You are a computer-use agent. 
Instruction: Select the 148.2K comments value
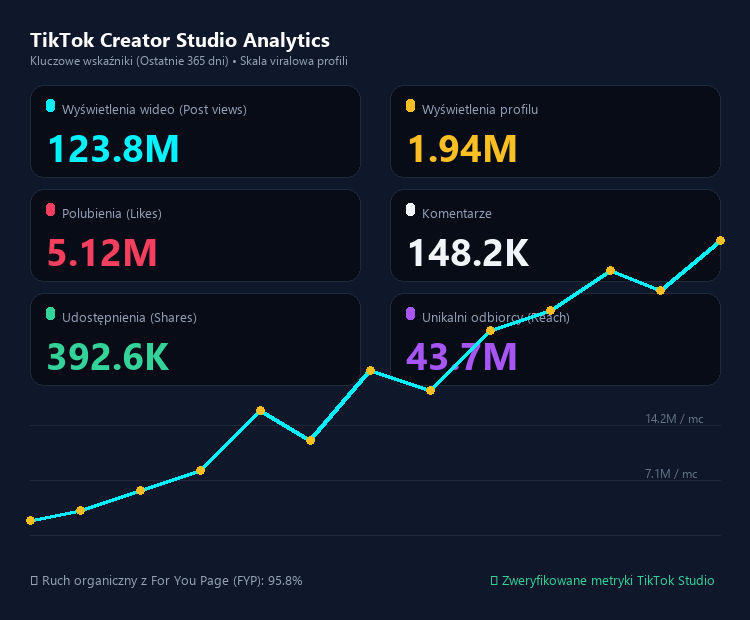468,253
